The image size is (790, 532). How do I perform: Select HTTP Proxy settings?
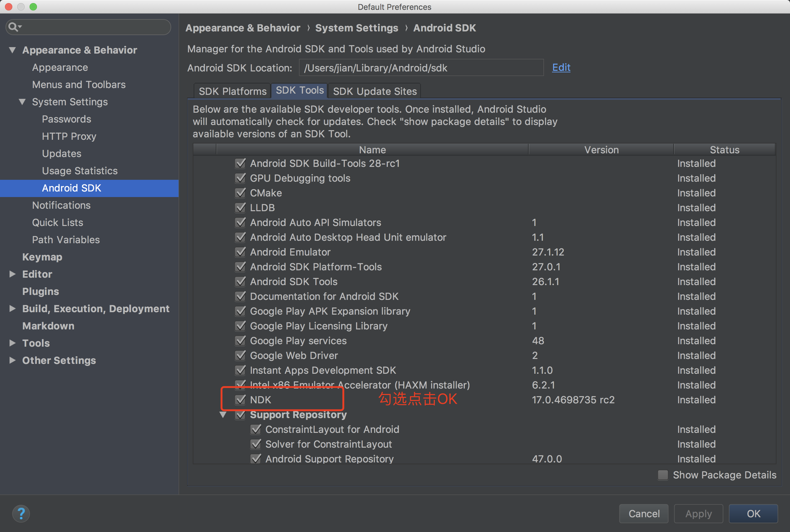point(69,136)
